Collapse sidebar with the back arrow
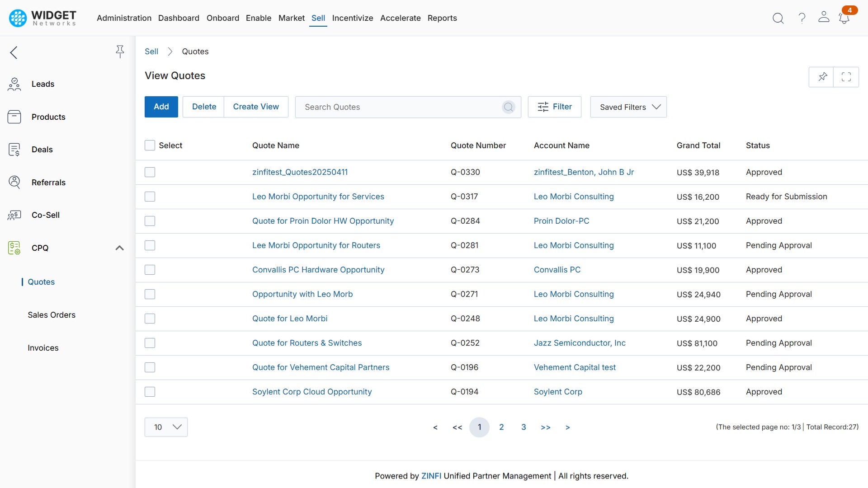Image resolution: width=868 pixels, height=488 pixels. pyautogui.click(x=14, y=52)
